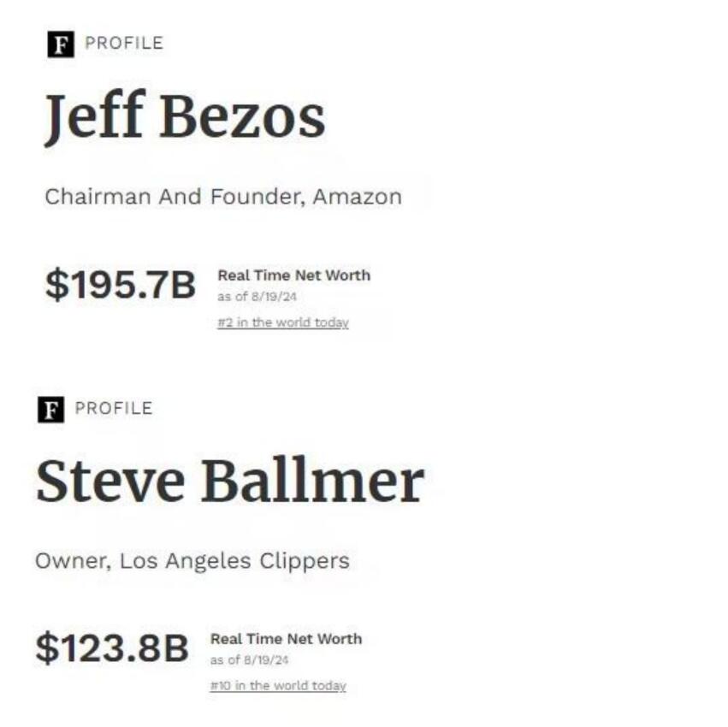Click the Forbes logo above Jeff Bezos
The width and height of the screenshot is (728, 727).
click(x=59, y=44)
